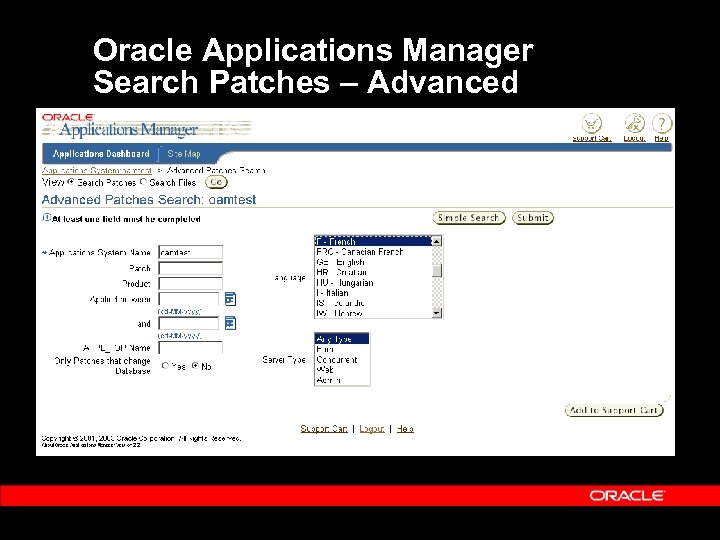Select 'HU - Hungarian' in Language list
The height and width of the screenshot is (540, 720).
pos(373,283)
